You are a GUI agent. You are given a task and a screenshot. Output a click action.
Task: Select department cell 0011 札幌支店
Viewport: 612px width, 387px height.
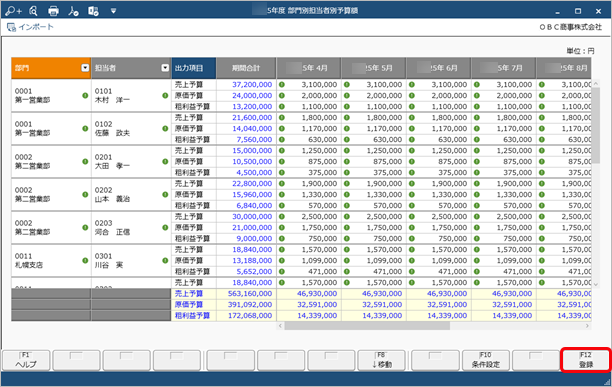(x=51, y=260)
